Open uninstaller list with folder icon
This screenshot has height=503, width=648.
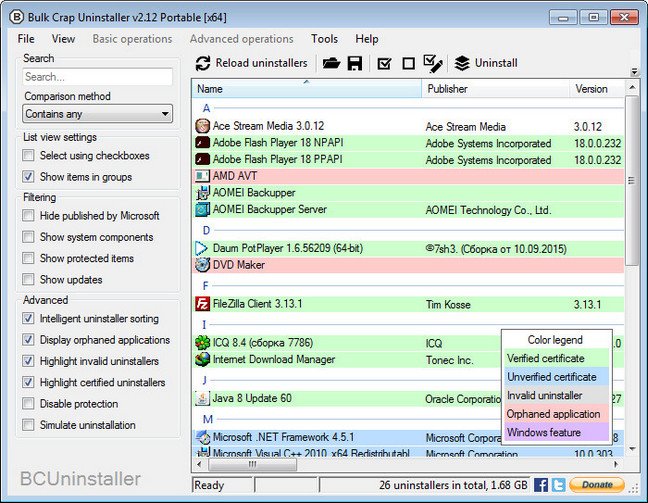pos(331,63)
